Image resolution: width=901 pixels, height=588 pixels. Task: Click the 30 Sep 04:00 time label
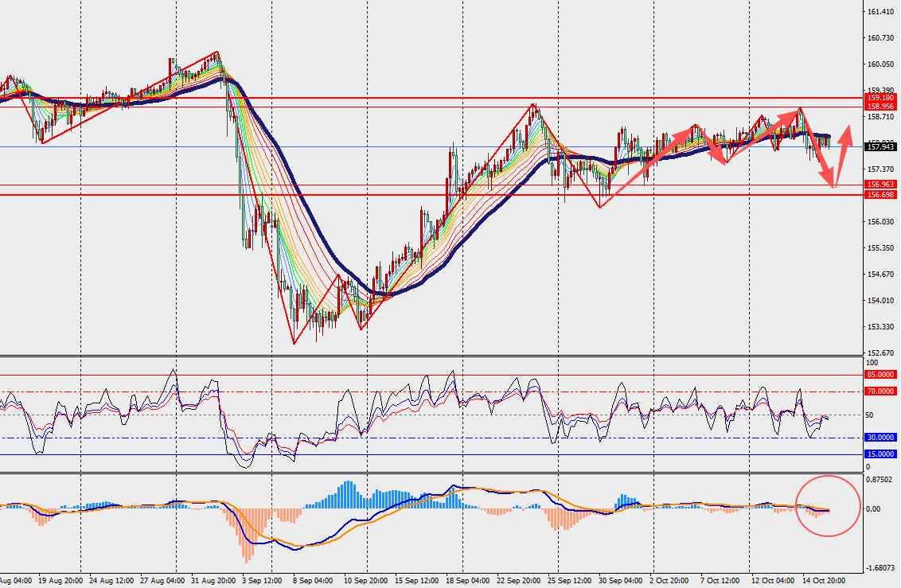pos(621,581)
